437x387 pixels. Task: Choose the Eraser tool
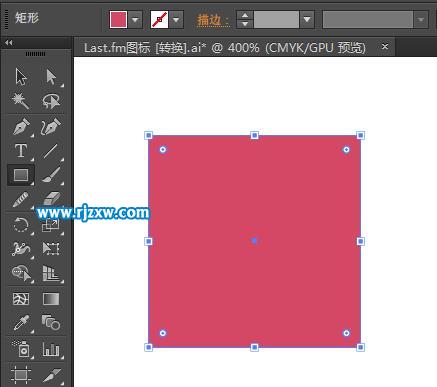pyautogui.click(x=51, y=199)
